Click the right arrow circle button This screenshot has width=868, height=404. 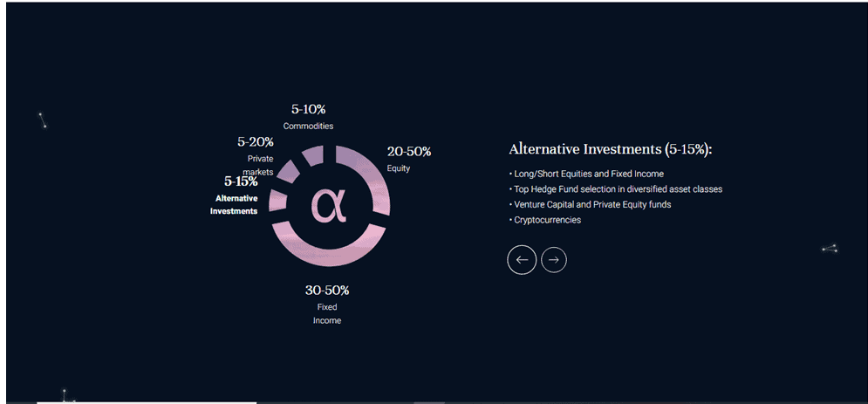[554, 259]
